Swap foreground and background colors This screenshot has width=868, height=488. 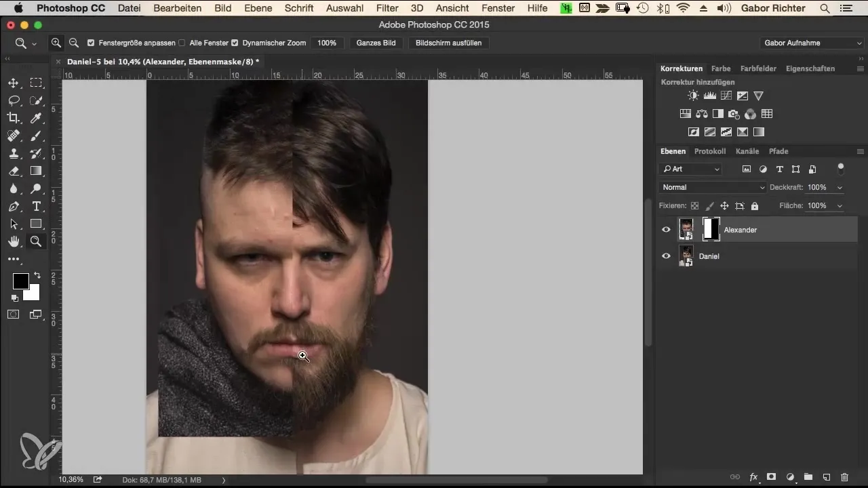37,275
